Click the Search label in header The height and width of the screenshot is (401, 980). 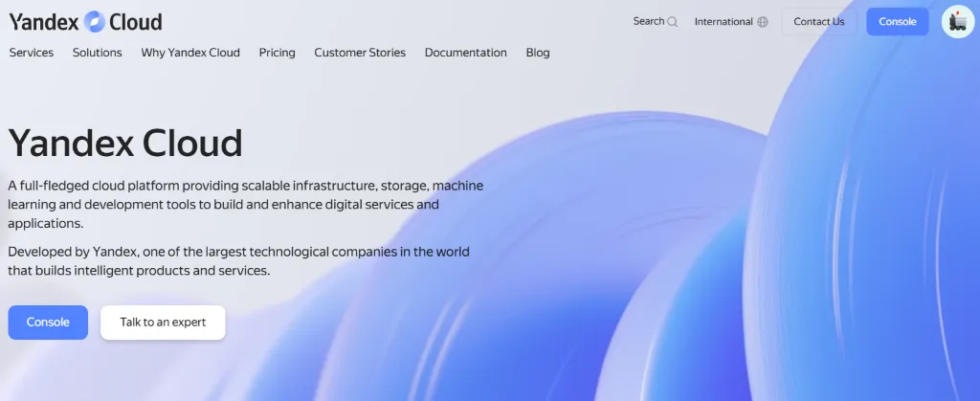[x=649, y=21]
